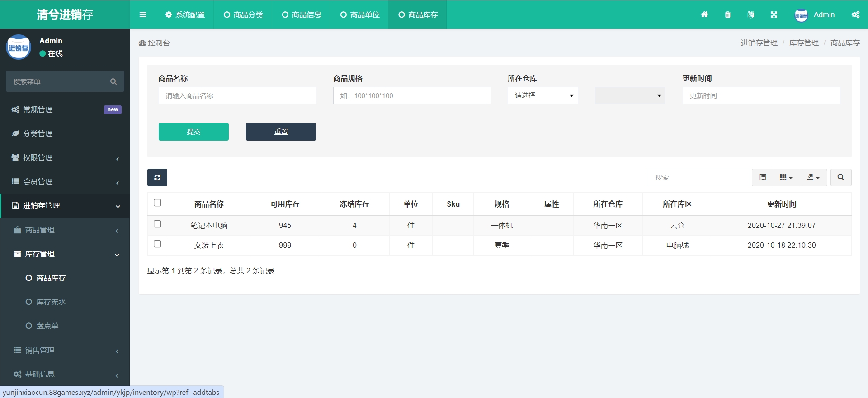
Task: Focus the 商品名称 input field
Action: pos(237,95)
